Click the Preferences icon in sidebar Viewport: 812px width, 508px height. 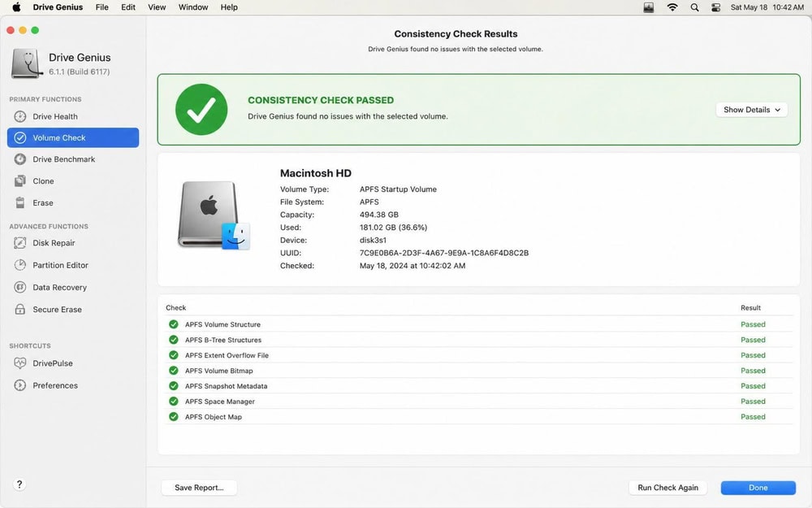pyautogui.click(x=19, y=385)
